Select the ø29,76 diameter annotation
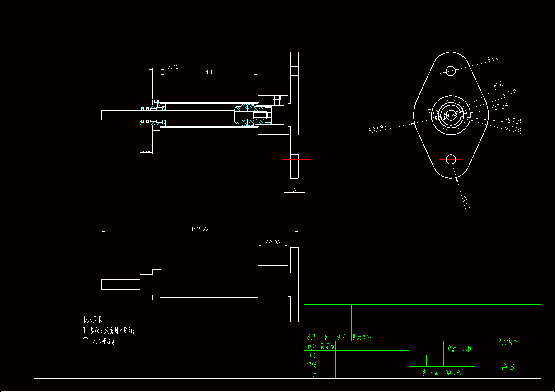The image size is (555, 392). click(512, 128)
